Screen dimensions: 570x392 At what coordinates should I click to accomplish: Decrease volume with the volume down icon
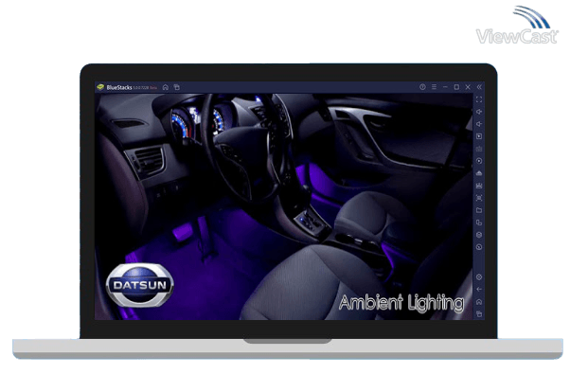[x=479, y=124]
